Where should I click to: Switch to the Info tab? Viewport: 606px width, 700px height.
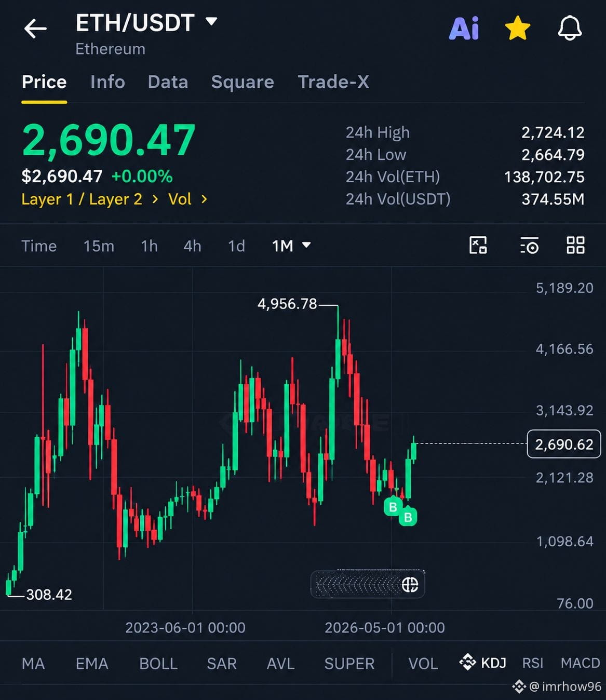[x=107, y=82]
